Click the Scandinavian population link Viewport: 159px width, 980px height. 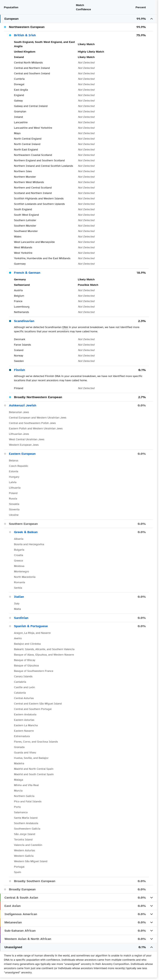tap(24, 321)
